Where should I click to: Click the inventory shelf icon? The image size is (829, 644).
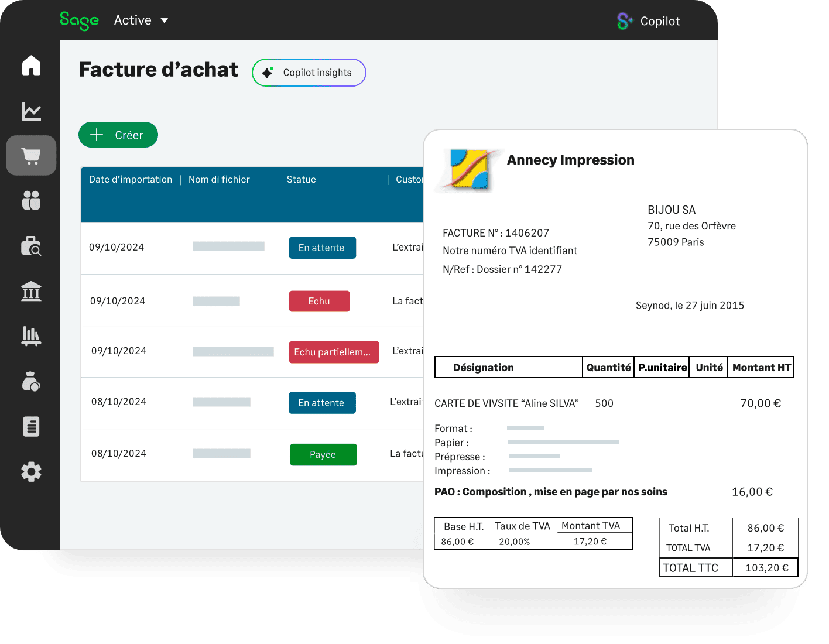click(x=30, y=336)
